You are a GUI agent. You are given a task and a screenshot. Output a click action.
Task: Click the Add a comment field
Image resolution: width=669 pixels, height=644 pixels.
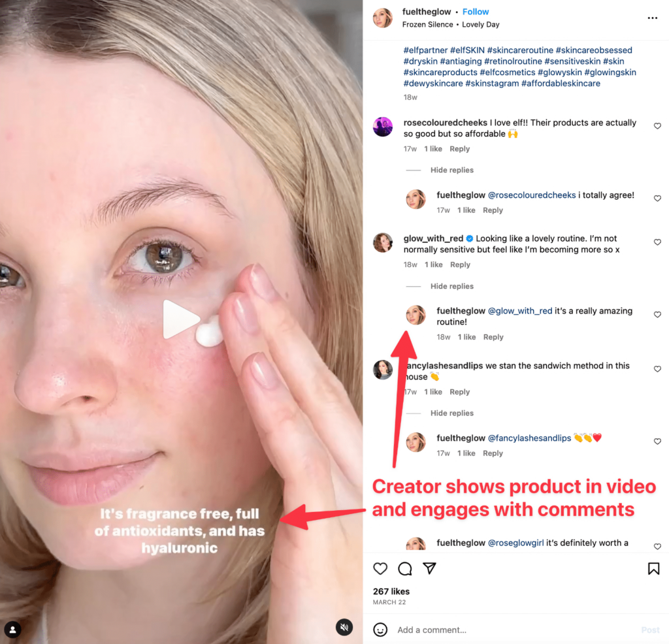pos(512,630)
